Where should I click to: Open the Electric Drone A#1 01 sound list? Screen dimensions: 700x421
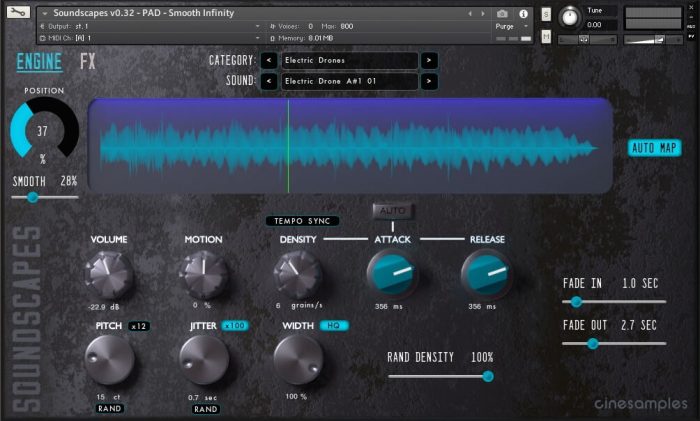tap(350, 81)
